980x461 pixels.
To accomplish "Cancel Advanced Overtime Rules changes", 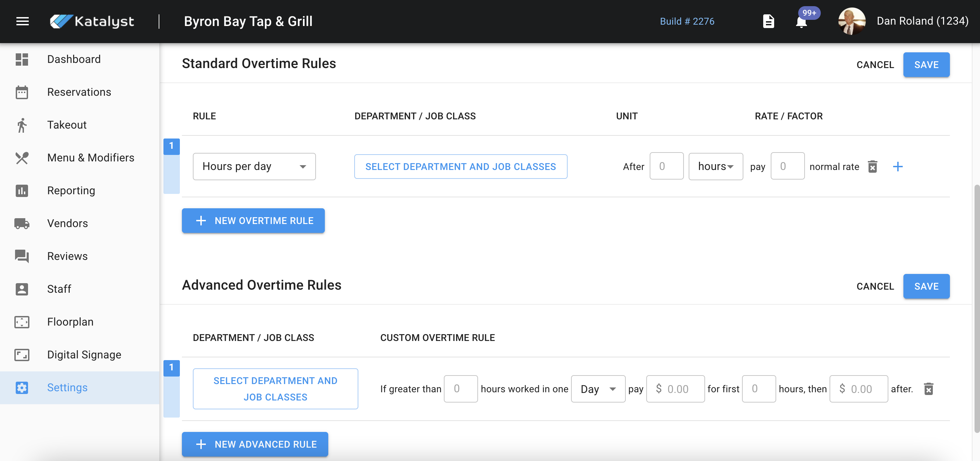I will [x=875, y=286].
